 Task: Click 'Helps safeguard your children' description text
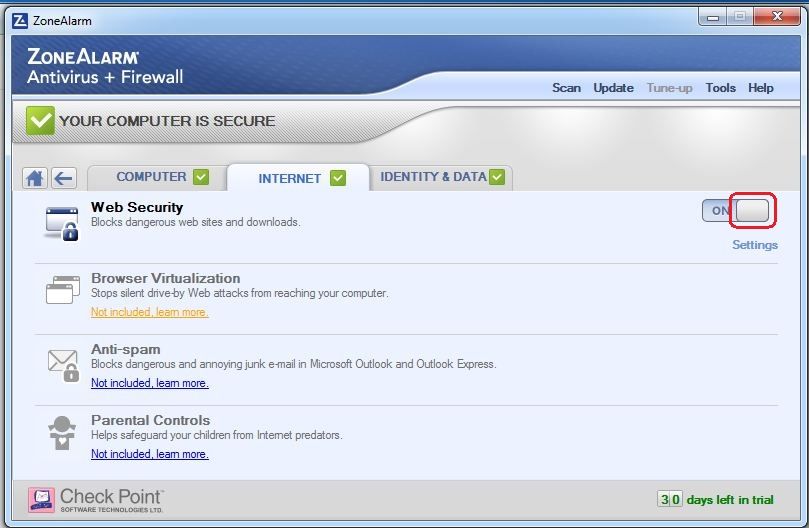pos(217,435)
